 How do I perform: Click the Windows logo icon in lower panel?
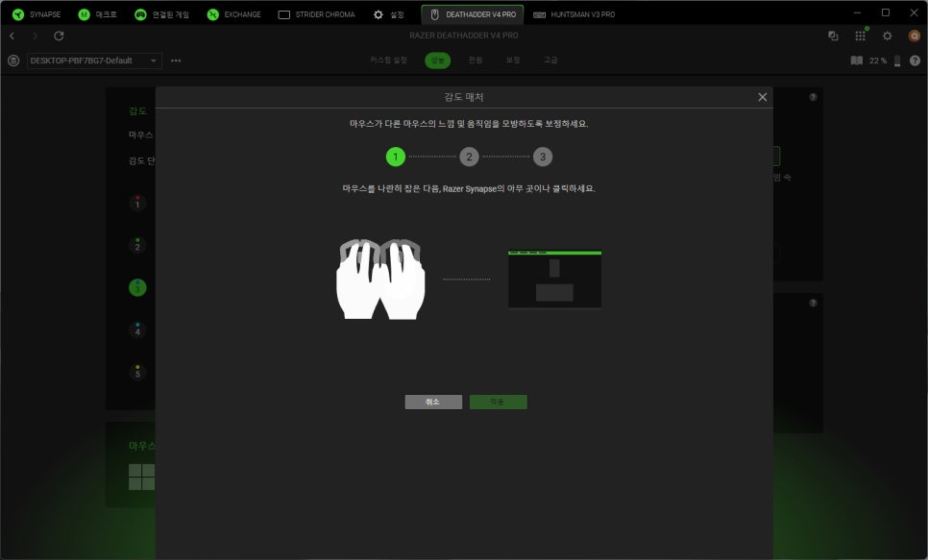click(x=141, y=476)
